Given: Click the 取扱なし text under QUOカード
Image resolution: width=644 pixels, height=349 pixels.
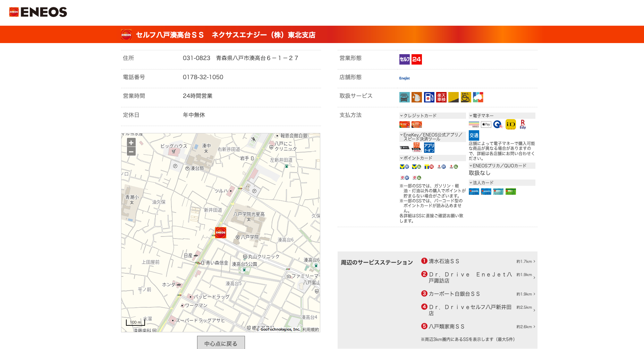Looking at the screenshot, I should (x=480, y=173).
